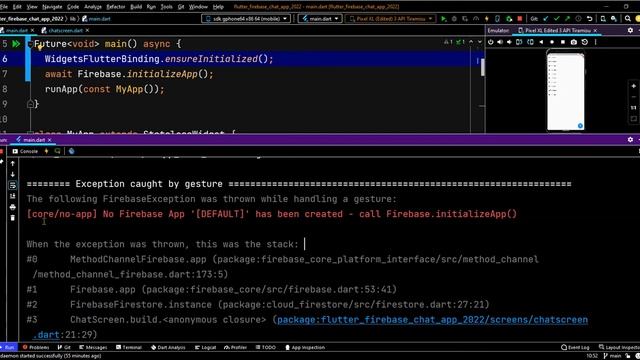Click console Up the Stack Trace arrow
The width and height of the screenshot is (640, 360).
(13, 163)
